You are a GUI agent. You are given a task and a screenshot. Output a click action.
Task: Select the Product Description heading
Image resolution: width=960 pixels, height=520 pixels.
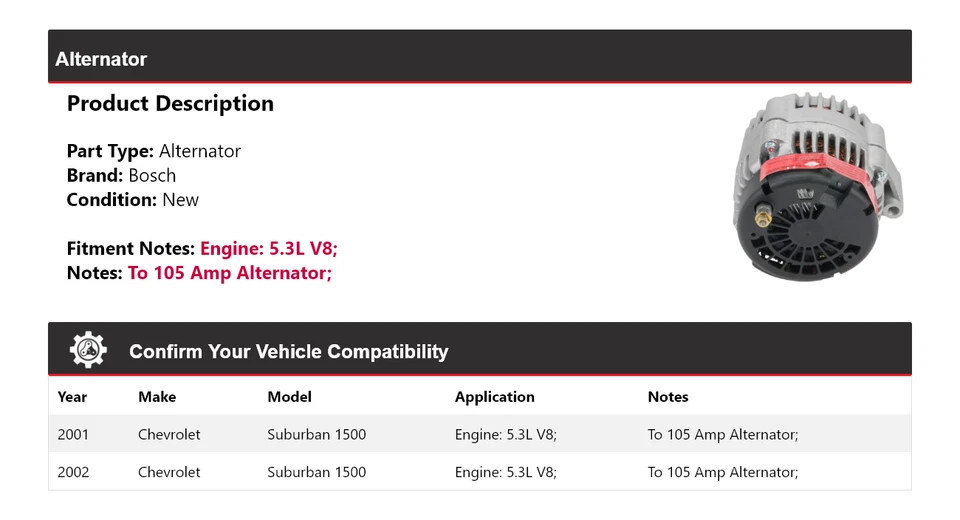point(170,103)
